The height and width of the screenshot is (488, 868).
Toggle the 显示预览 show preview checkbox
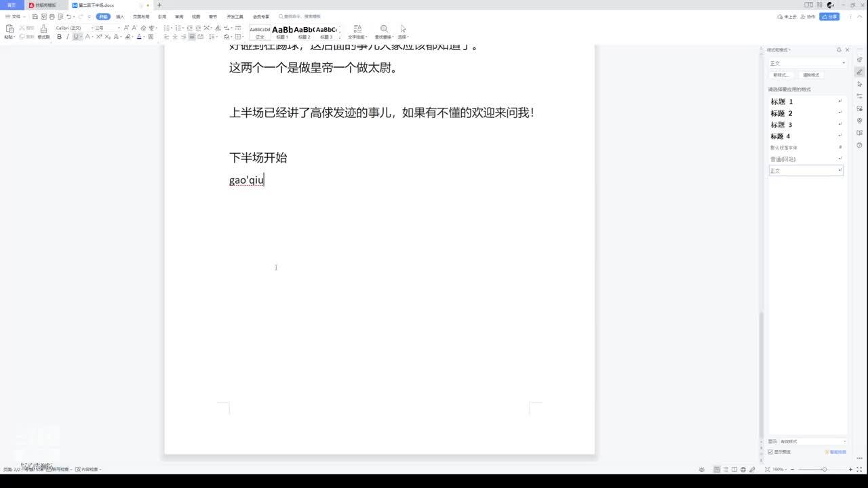[x=770, y=452]
